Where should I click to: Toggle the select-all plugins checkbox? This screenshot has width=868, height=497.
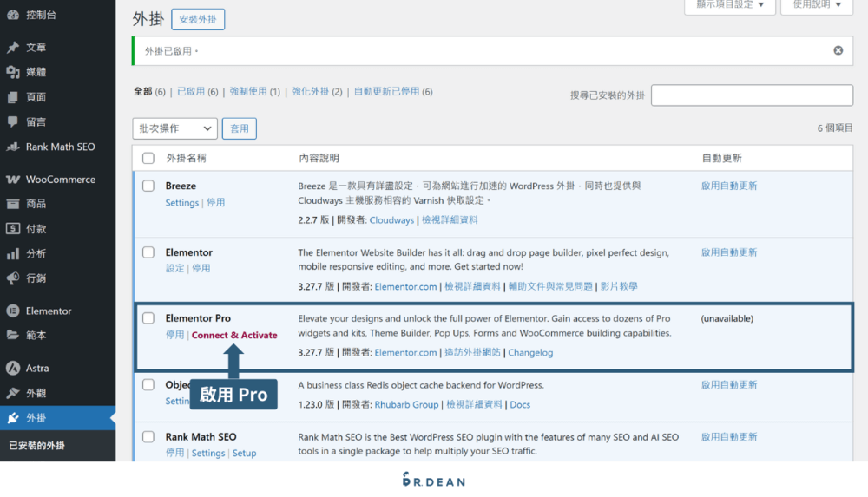coord(148,158)
